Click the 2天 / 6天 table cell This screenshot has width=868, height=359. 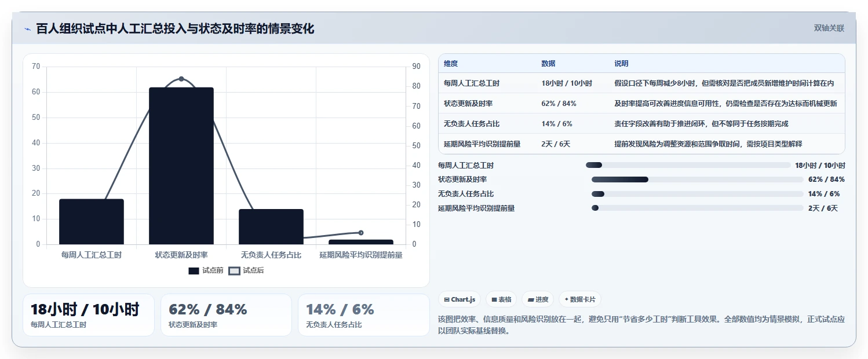556,144
